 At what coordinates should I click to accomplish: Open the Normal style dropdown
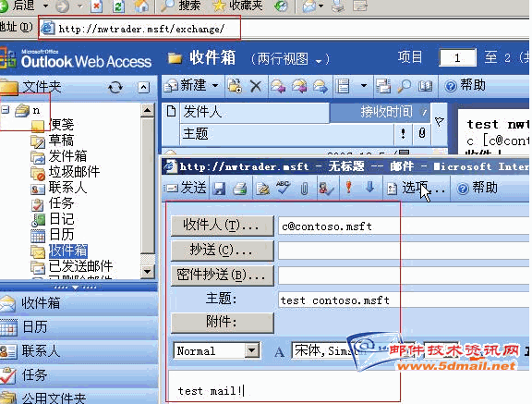coord(252,350)
